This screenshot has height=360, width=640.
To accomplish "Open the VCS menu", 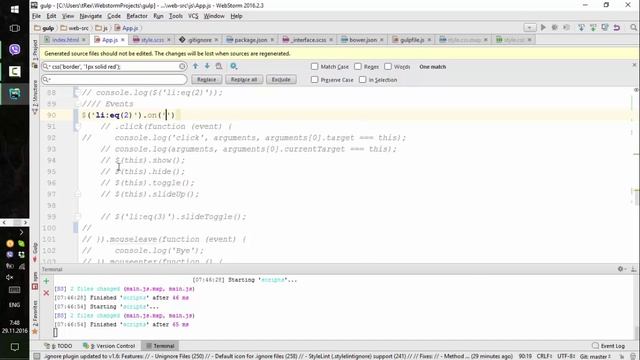I will point(193,16).
